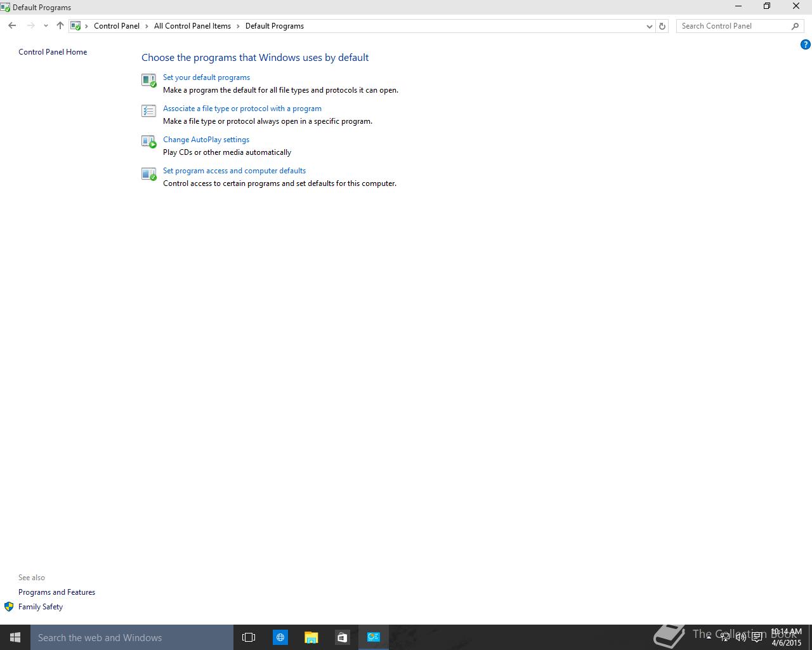The height and width of the screenshot is (650, 812).
Task: Click the network tray icon
Action: point(725,637)
